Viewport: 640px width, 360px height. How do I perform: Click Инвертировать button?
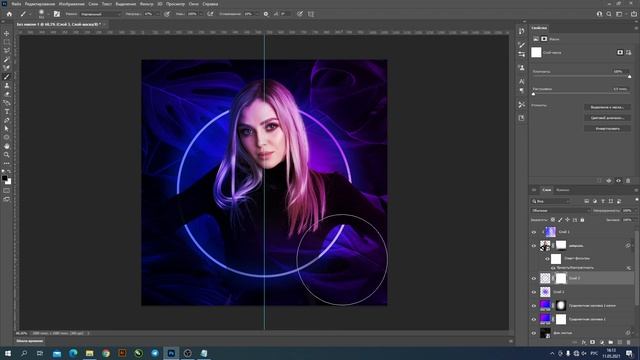point(607,129)
